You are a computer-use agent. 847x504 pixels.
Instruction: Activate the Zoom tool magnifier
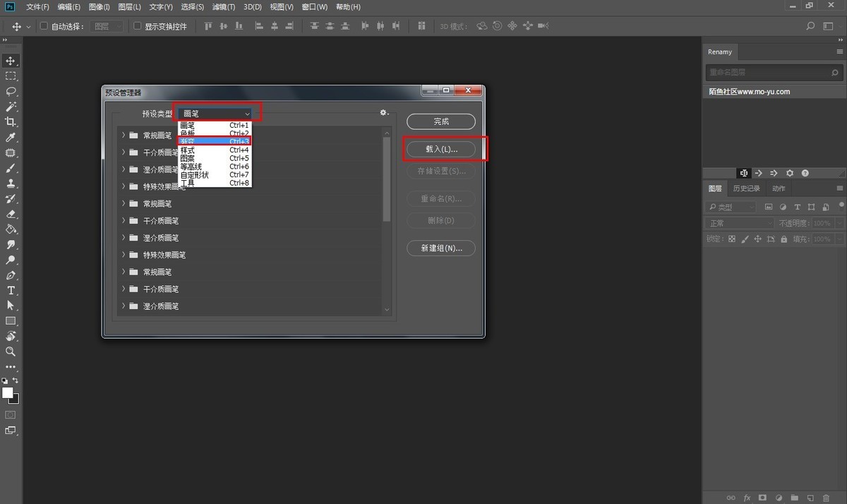[11, 352]
